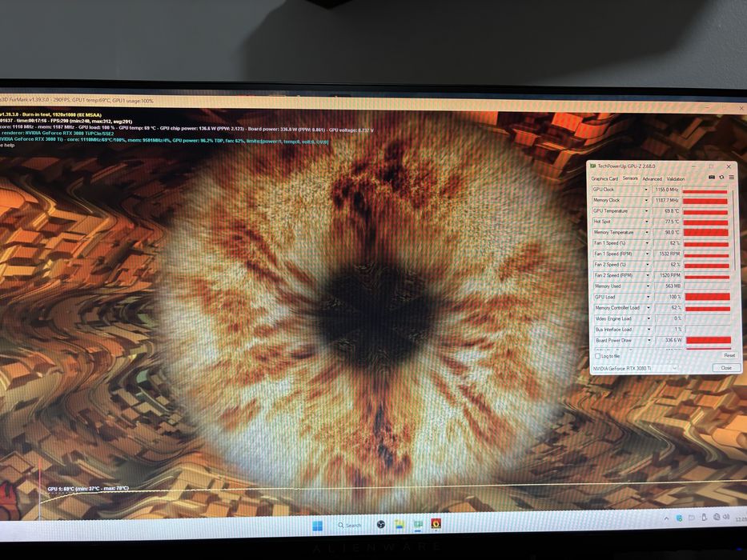Expand Bus Interface Load dropdown
This screenshot has width=747, height=560.
pyautogui.click(x=649, y=330)
